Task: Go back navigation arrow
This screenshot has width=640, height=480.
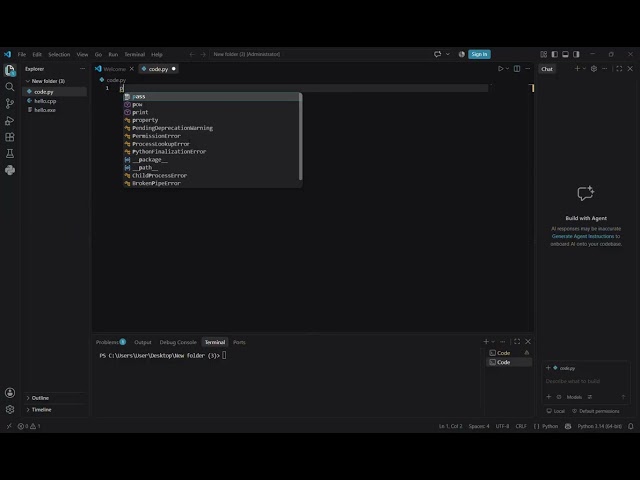Action: click(192, 54)
